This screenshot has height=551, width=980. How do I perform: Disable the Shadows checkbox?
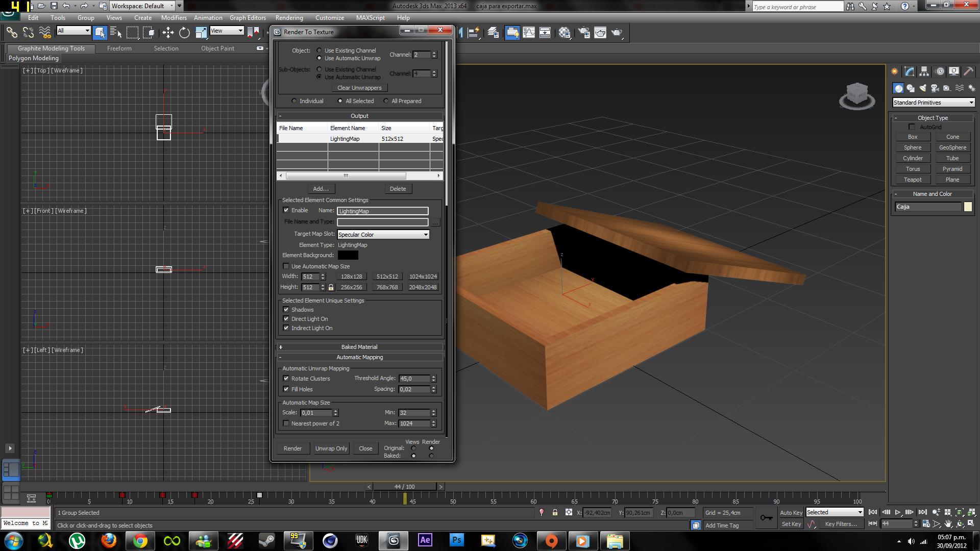[286, 310]
